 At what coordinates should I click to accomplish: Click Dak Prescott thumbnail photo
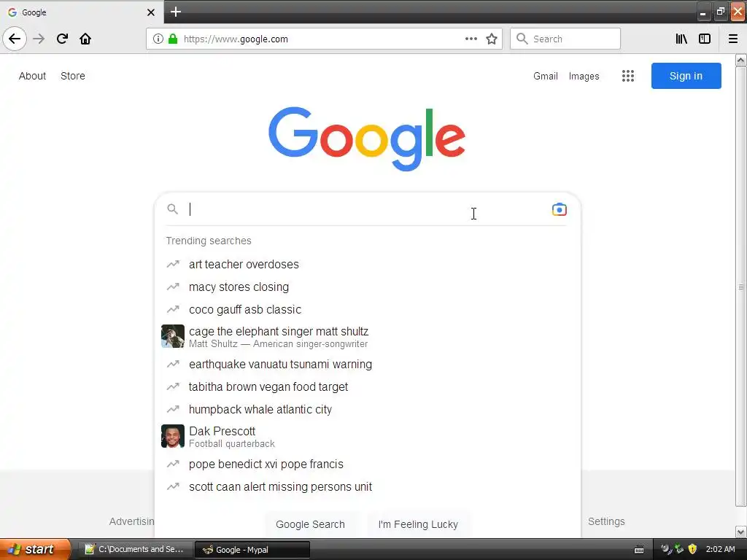tap(172, 436)
